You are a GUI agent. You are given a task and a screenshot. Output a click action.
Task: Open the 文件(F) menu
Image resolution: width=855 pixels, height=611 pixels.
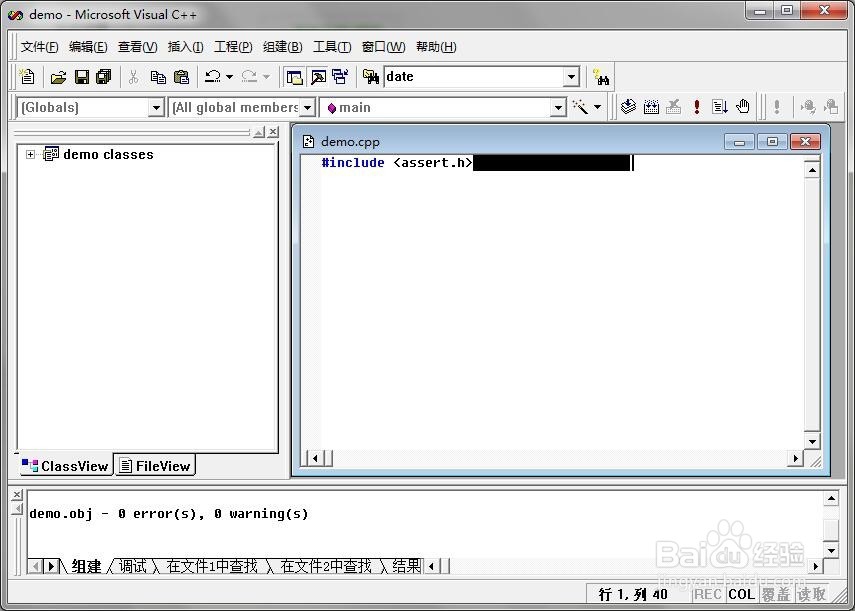(x=39, y=47)
